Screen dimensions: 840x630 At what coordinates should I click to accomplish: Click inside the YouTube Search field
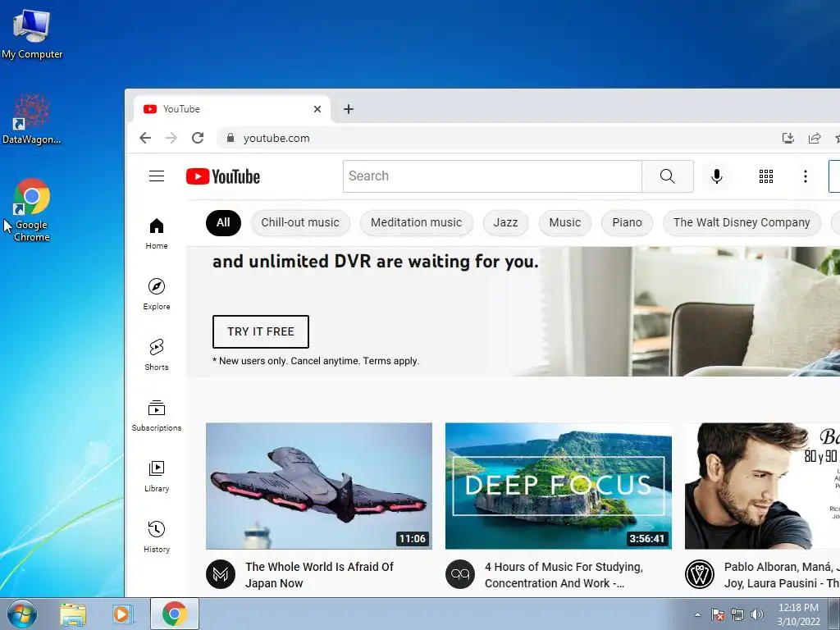[492, 176]
